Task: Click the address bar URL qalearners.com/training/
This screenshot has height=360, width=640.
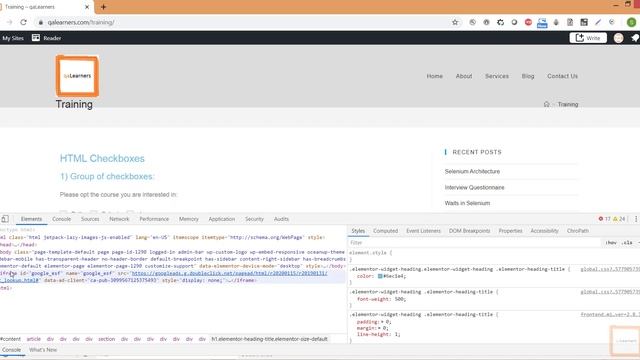Action: (81, 22)
